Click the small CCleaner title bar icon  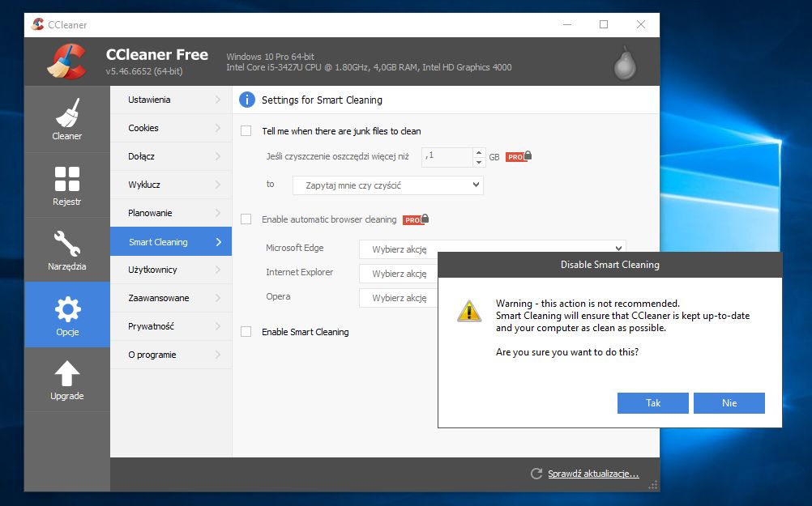(38, 24)
